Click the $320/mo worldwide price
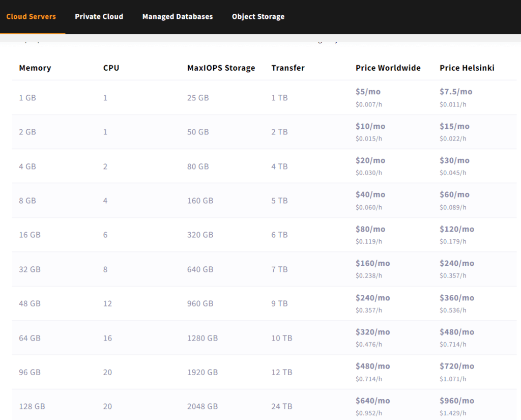Image resolution: width=521 pixels, height=420 pixels. pyautogui.click(x=372, y=332)
